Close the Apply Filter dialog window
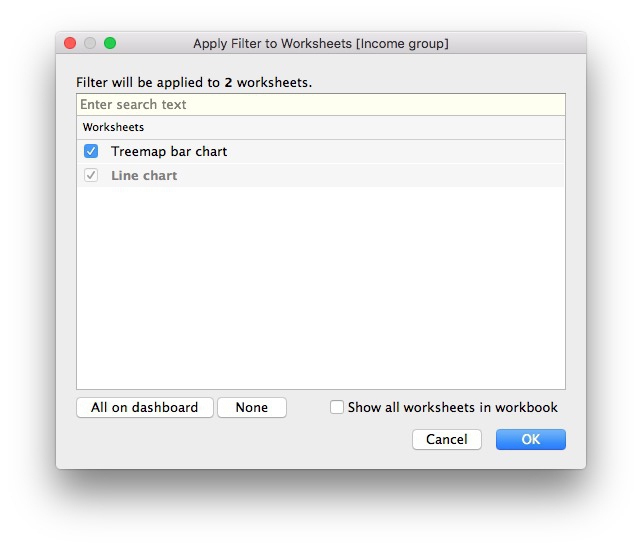The height and width of the screenshot is (549, 642). click(70, 43)
